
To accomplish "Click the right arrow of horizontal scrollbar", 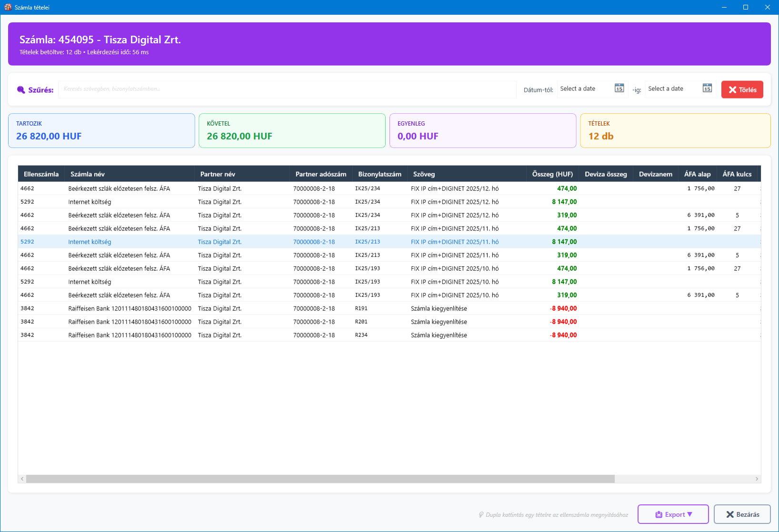I will [x=757, y=479].
